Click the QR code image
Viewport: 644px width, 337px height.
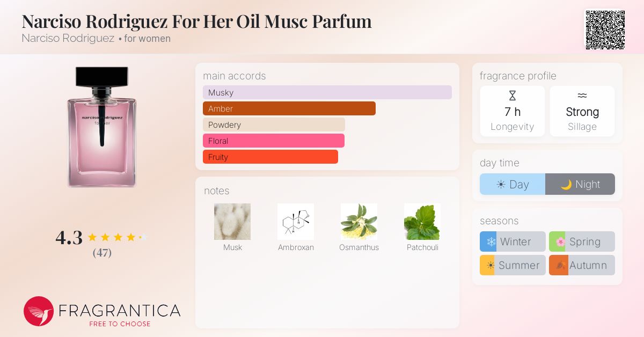[605, 30]
